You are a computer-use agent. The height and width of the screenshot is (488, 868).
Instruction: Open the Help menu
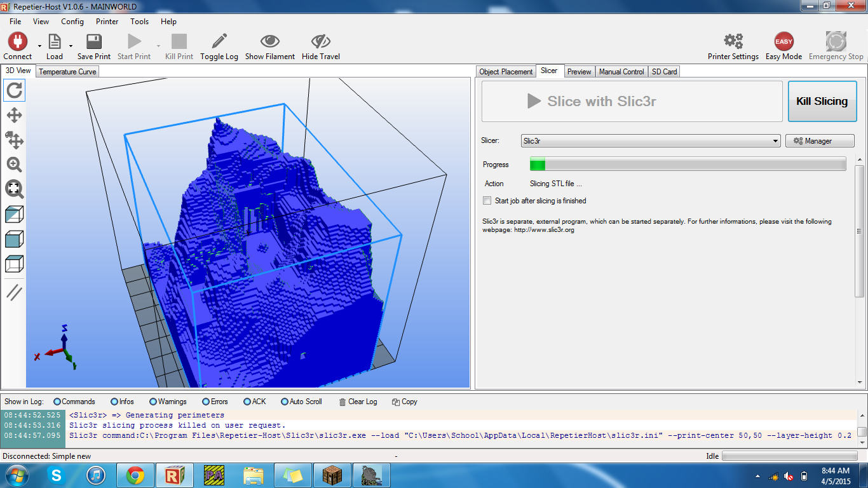point(168,21)
